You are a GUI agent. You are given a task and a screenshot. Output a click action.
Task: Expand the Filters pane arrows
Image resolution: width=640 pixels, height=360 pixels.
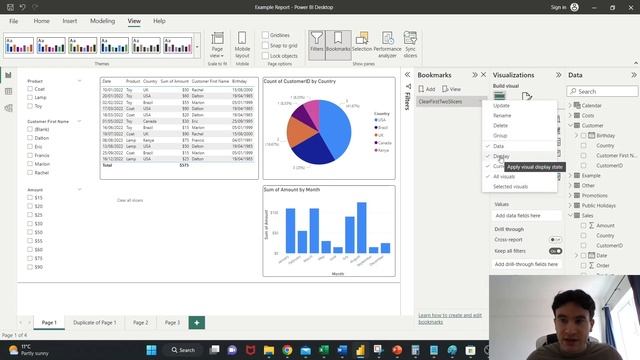(407, 75)
